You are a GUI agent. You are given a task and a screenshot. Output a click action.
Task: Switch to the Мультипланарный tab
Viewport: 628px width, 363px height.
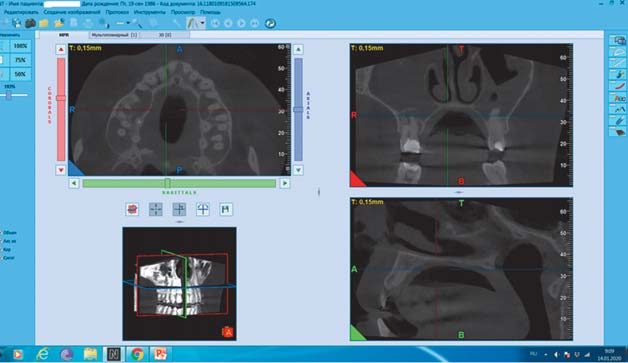click(x=114, y=35)
